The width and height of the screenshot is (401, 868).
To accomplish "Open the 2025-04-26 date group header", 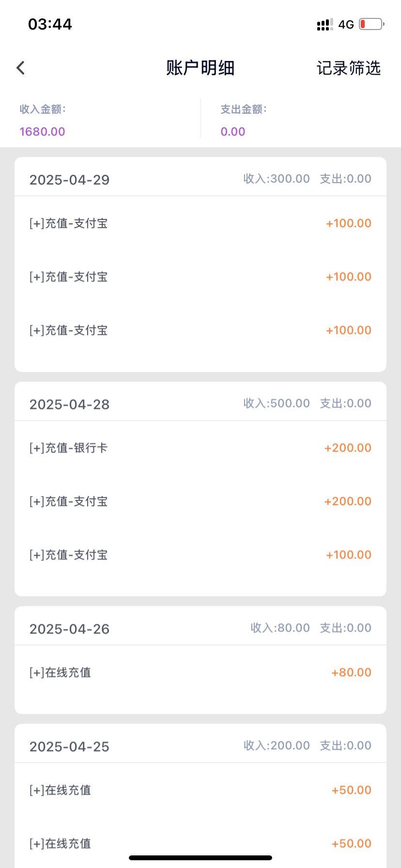I will [69, 629].
